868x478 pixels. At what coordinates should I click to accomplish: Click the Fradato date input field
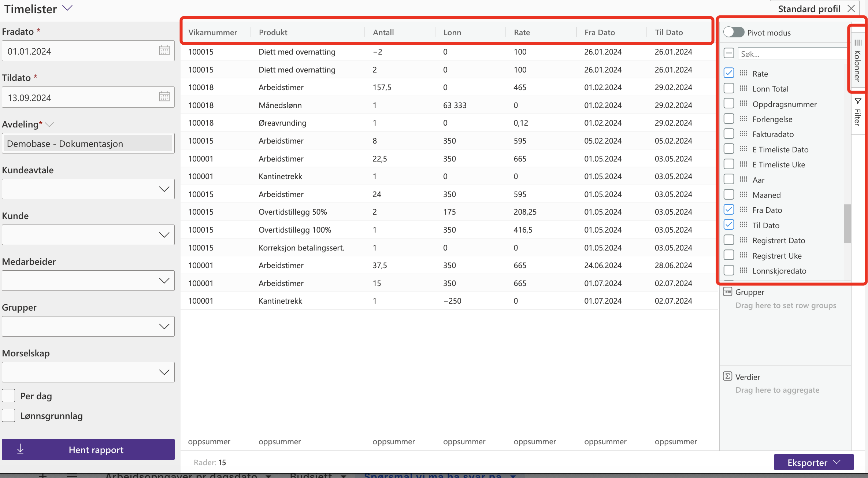(x=88, y=51)
